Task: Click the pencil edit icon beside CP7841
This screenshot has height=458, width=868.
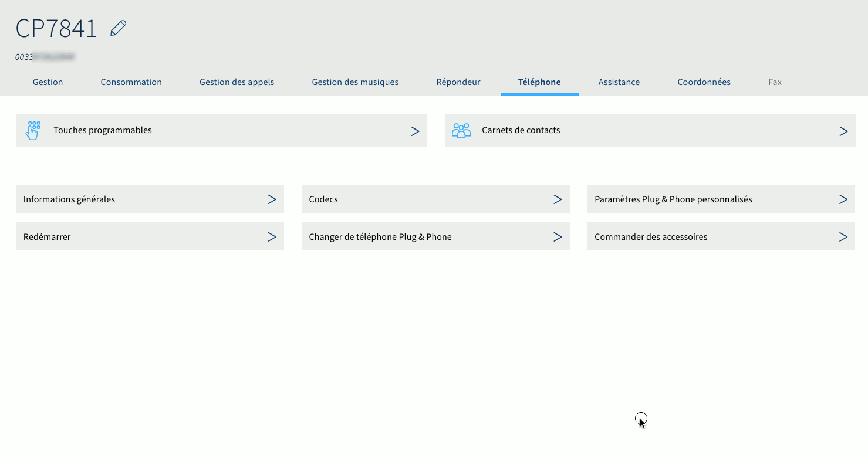Action: tap(119, 28)
